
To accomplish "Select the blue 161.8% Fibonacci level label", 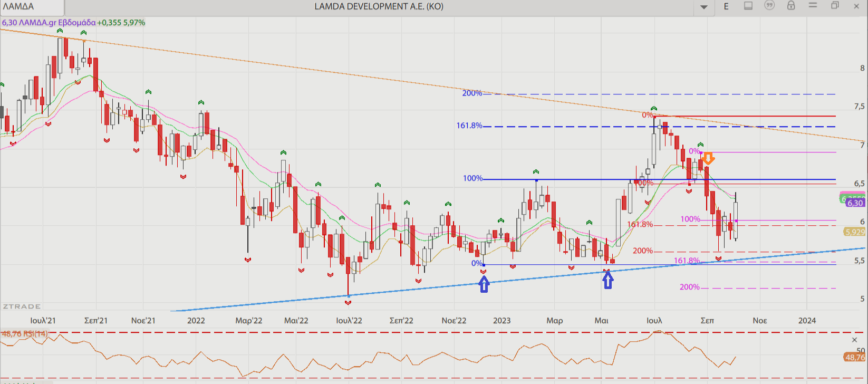I will (469, 126).
